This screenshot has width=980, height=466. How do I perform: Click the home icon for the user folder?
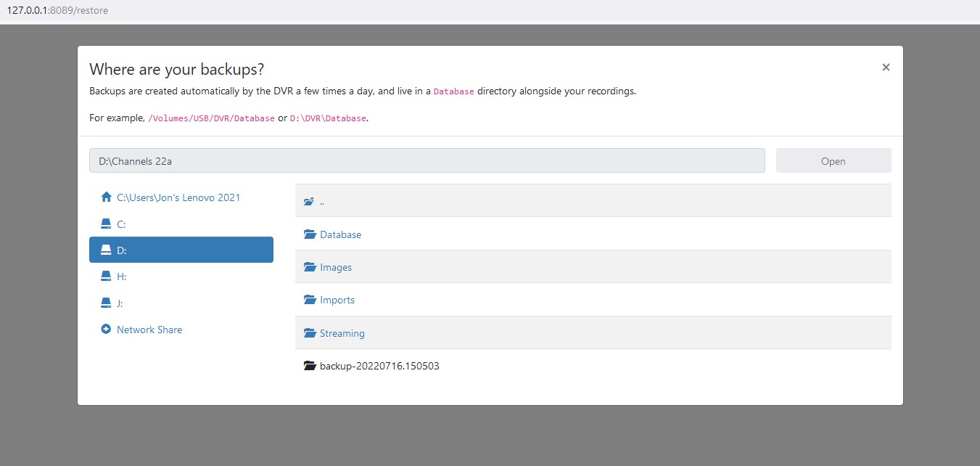click(x=106, y=197)
